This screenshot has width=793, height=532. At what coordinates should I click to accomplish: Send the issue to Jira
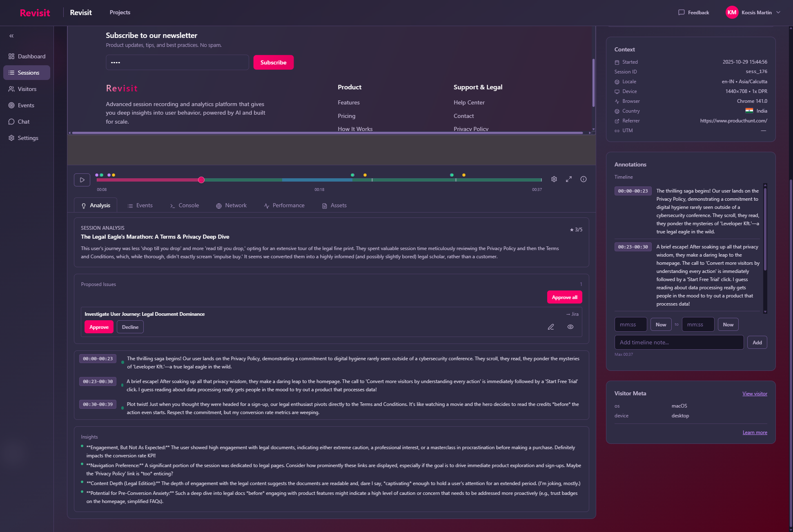coord(572,314)
